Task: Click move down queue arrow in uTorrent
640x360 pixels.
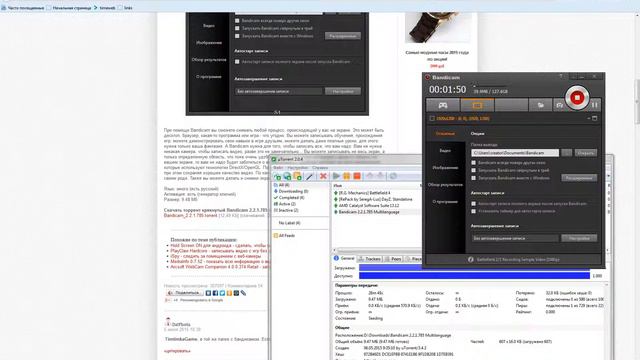Action: 380,176
